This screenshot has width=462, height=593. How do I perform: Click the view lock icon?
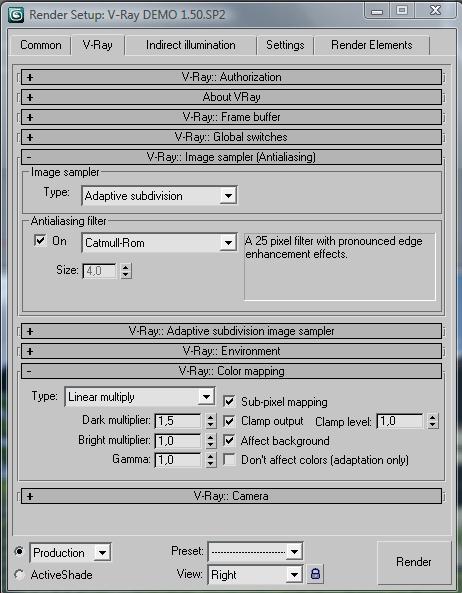(x=315, y=574)
